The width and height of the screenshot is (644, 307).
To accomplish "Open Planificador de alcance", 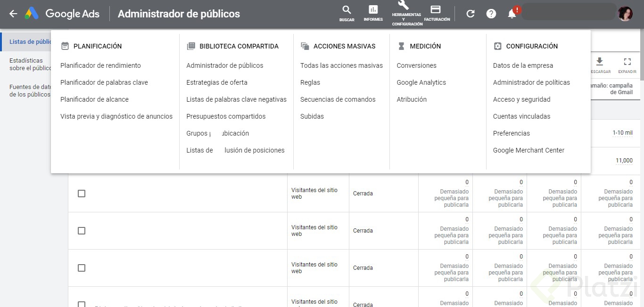I will pyautogui.click(x=94, y=99).
